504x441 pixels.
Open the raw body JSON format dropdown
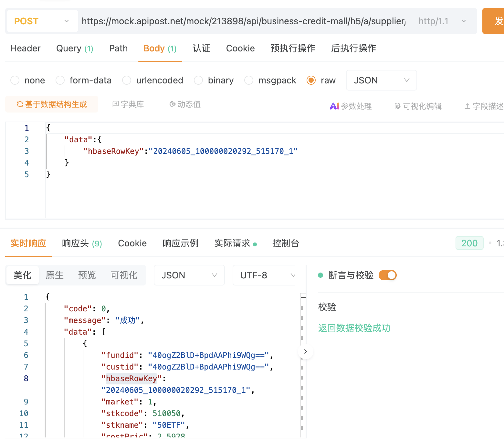[381, 80]
